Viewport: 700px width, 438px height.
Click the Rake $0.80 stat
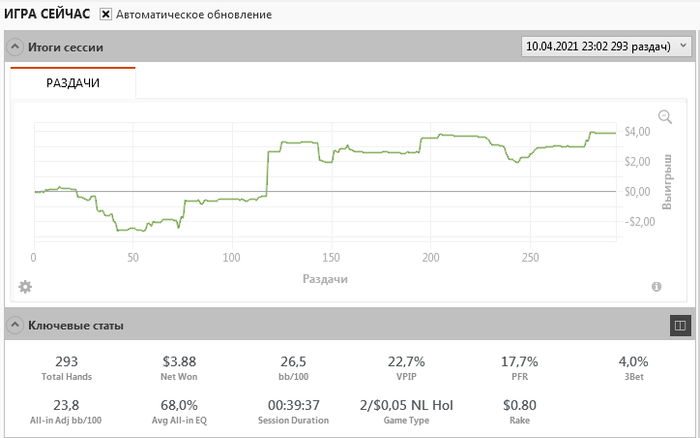(519, 412)
